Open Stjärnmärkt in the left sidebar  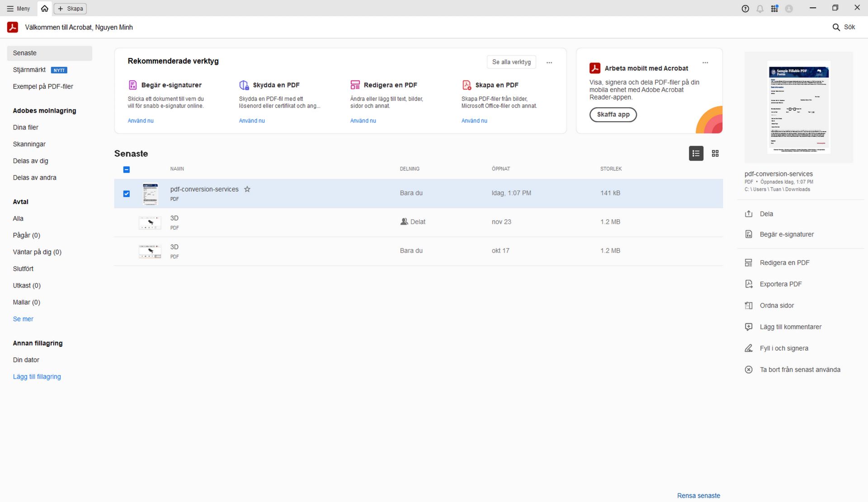29,70
